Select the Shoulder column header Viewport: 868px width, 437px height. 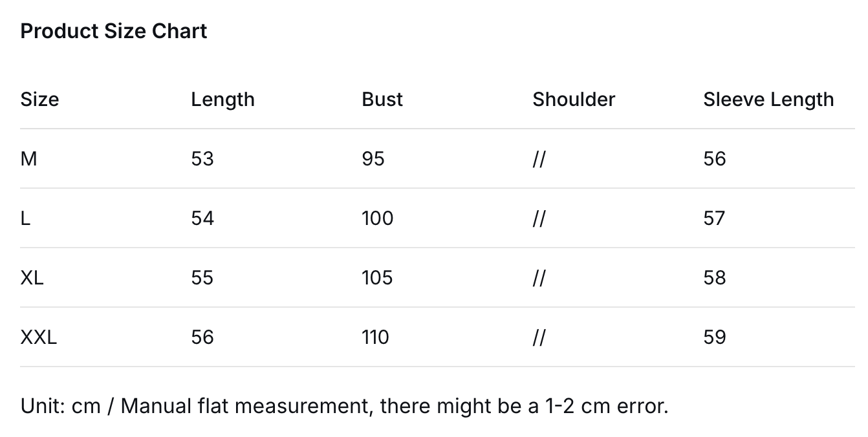(574, 100)
